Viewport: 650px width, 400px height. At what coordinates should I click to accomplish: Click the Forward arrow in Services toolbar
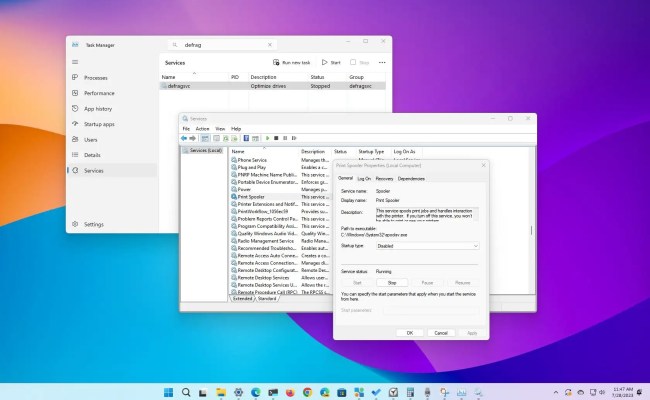click(x=192, y=138)
